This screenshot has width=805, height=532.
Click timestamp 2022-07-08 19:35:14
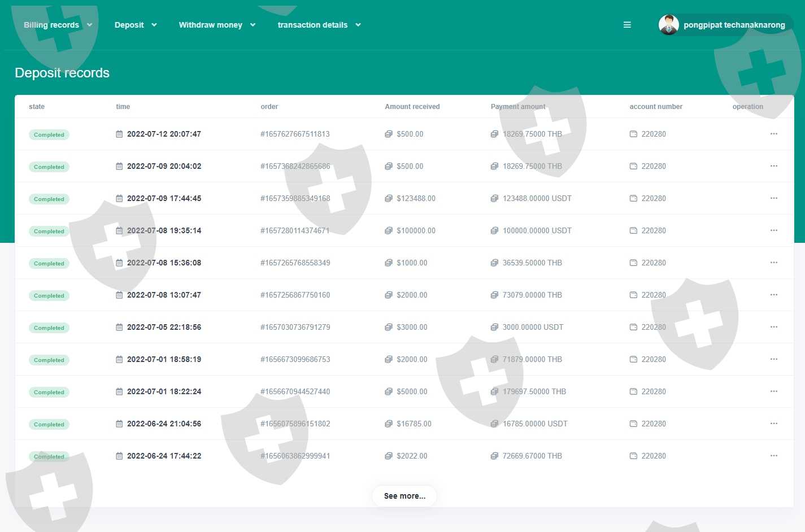(164, 230)
